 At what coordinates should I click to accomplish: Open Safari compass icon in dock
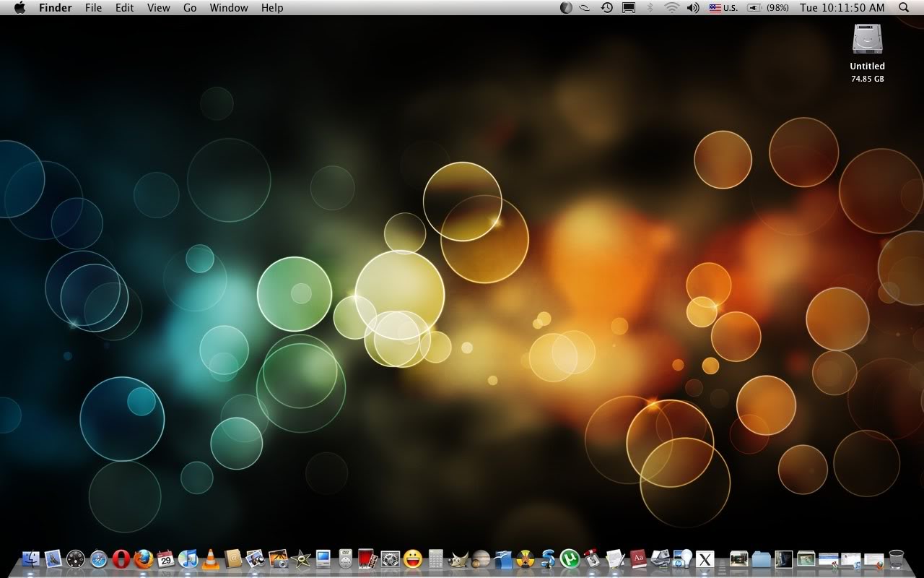(98, 558)
